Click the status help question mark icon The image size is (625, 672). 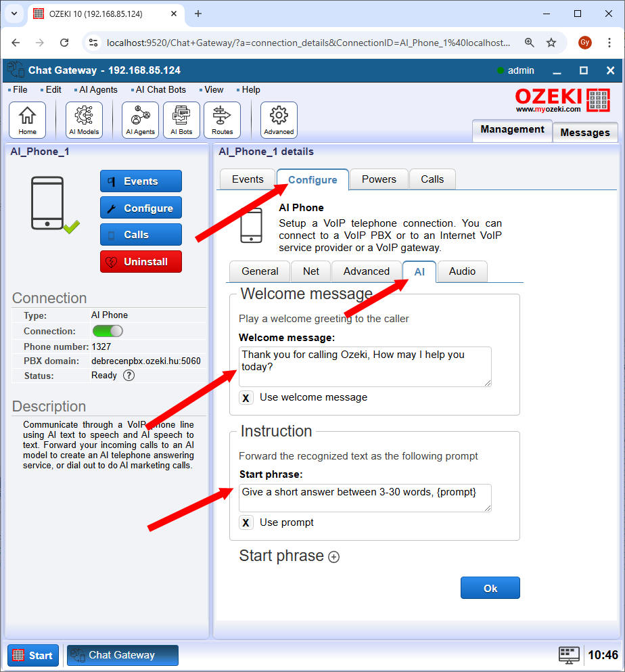pyautogui.click(x=129, y=376)
